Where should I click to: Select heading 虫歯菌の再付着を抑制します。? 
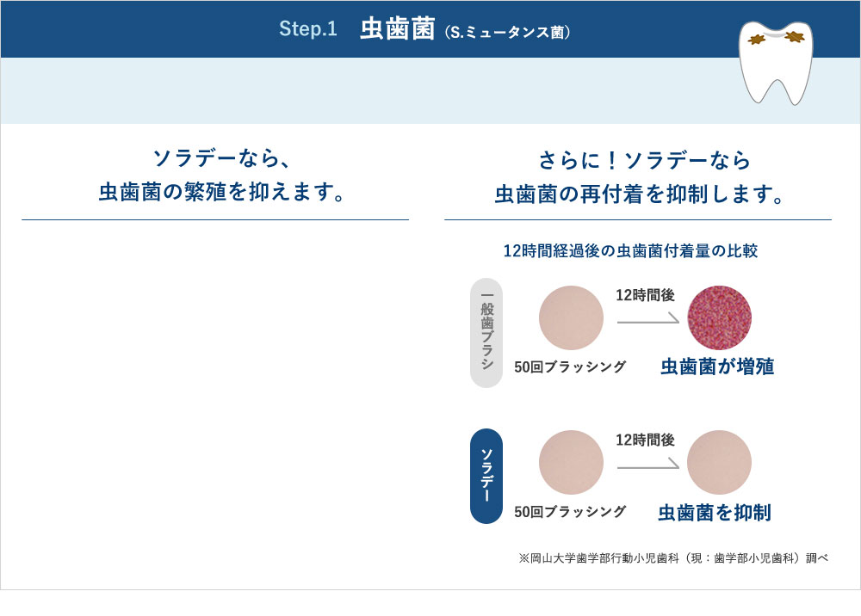[x=639, y=194]
